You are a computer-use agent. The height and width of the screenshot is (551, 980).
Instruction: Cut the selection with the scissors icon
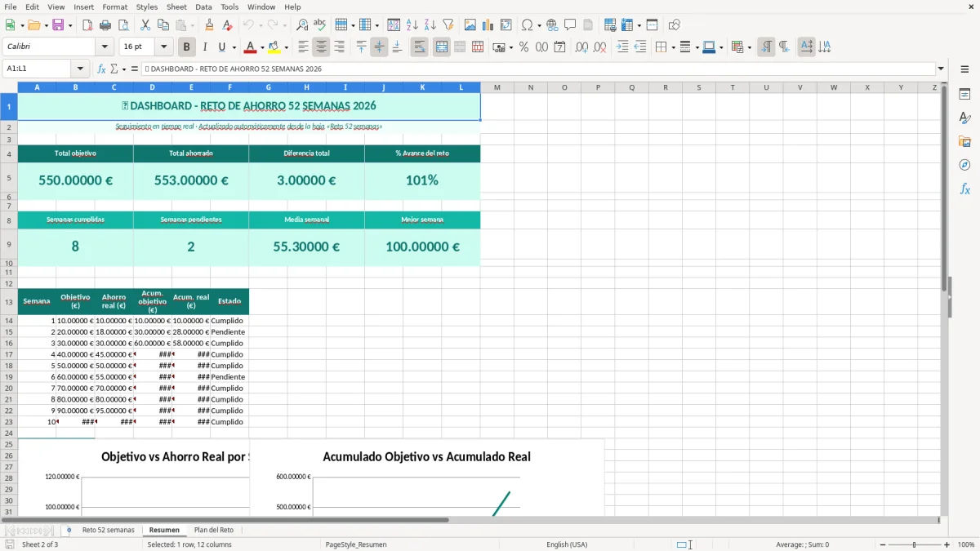[145, 25]
